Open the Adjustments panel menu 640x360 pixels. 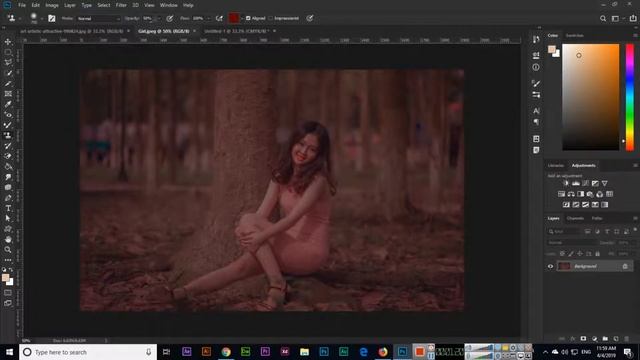(x=635, y=165)
